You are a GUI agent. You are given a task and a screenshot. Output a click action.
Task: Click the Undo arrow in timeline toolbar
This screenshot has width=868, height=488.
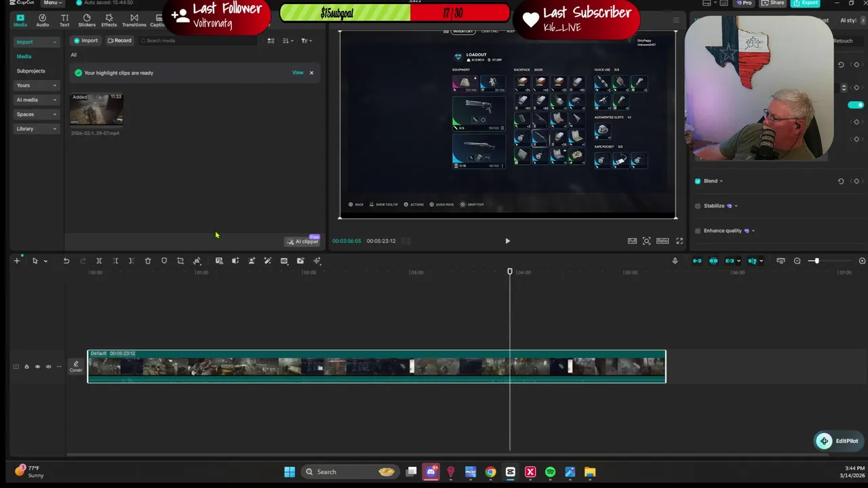pyautogui.click(x=66, y=261)
